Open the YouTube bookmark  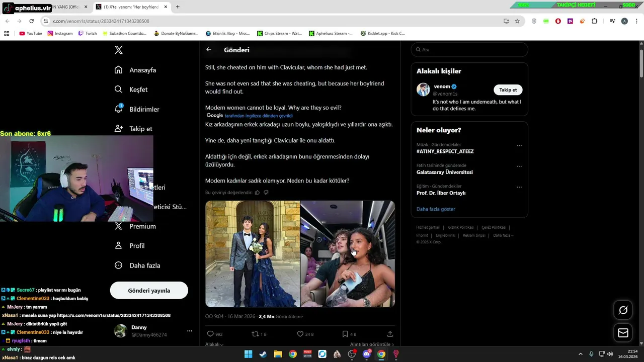(x=31, y=34)
